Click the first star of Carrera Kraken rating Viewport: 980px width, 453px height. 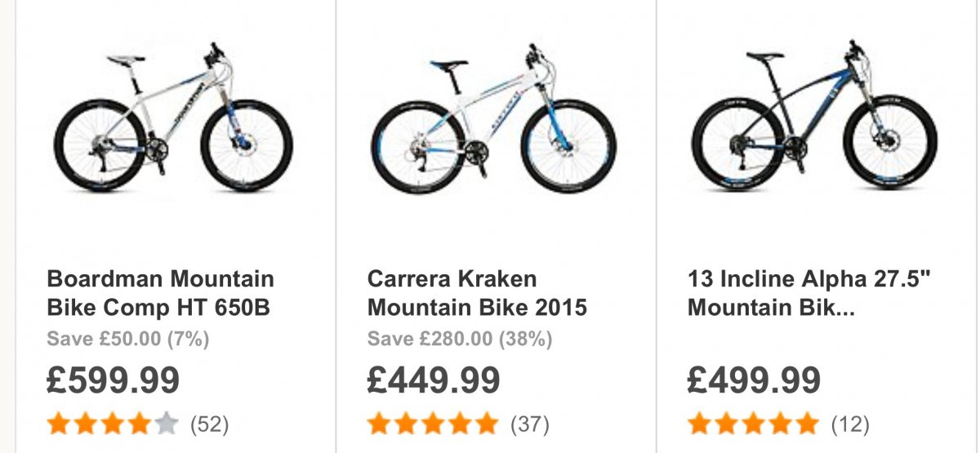pos(379,424)
